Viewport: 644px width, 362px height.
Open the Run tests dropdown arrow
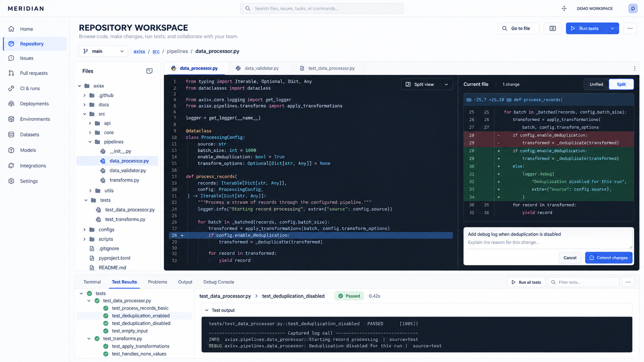click(x=612, y=28)
